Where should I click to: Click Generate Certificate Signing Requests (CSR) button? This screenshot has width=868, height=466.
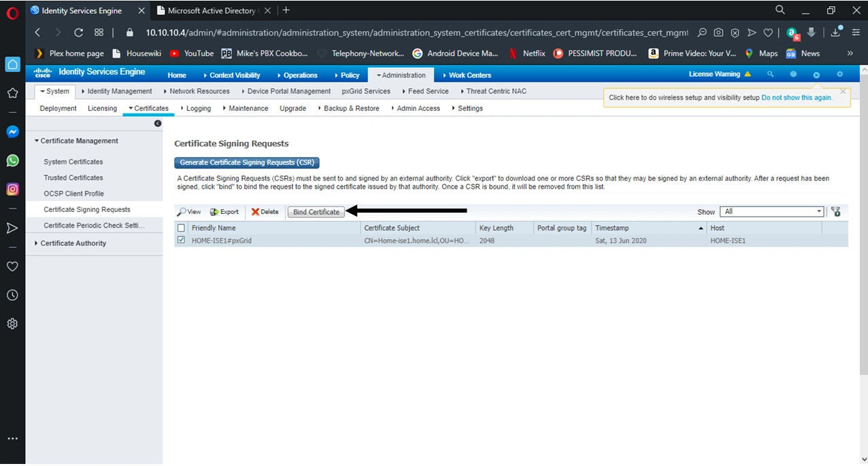[x=247, y=162]
